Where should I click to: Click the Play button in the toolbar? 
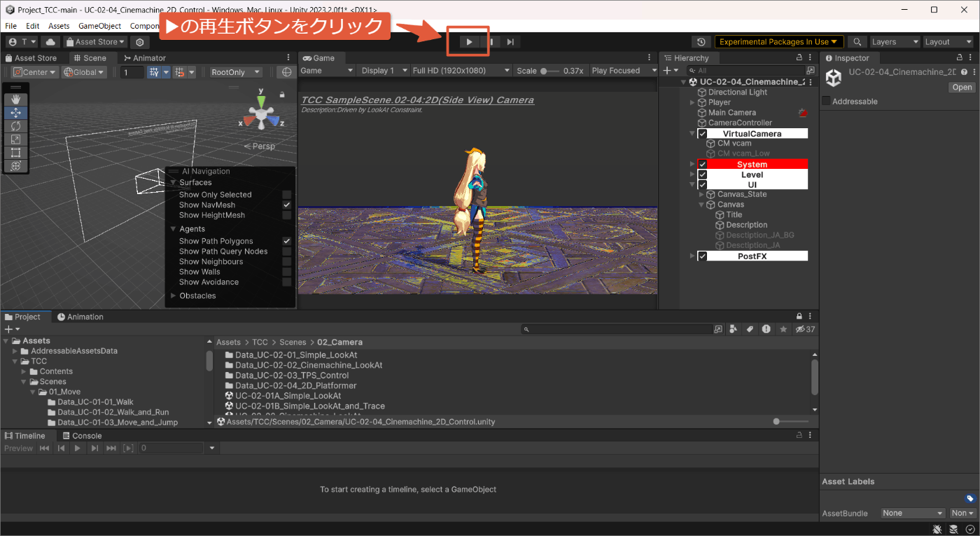pyautogui.click(x=469, y=42)
